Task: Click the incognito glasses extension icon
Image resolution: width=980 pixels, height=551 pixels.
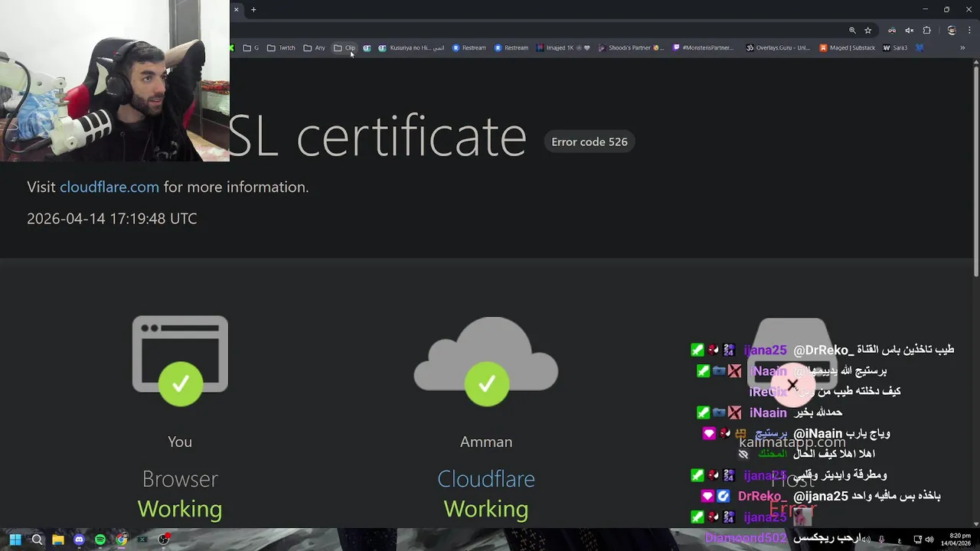Action: tap(892, 31)
